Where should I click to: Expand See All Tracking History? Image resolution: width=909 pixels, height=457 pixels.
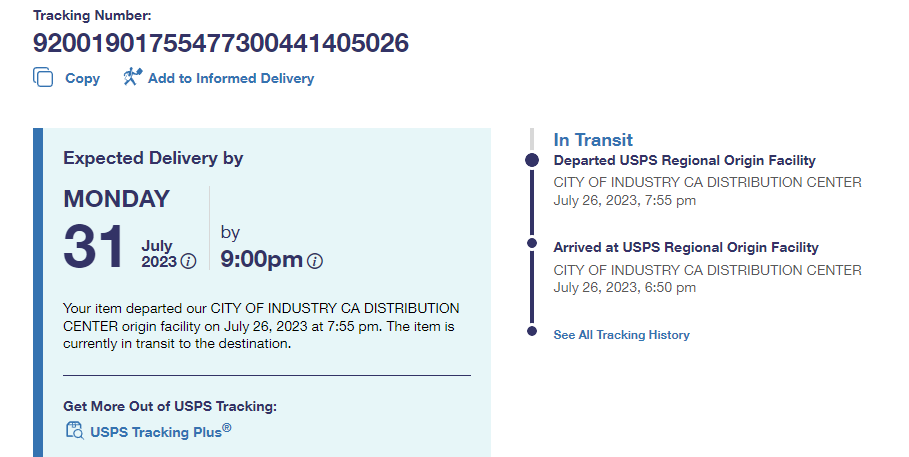pos(621,335)
